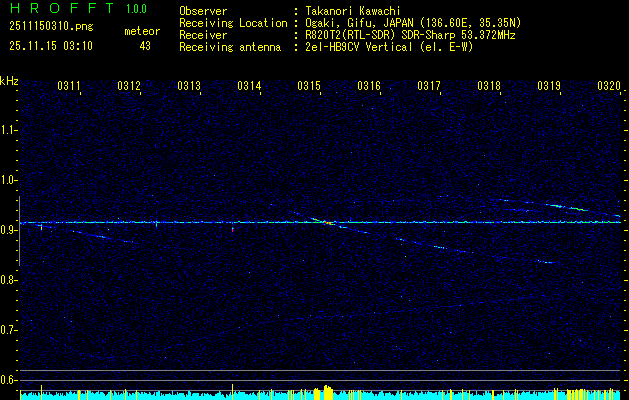Image resolution: width=629 pixels, height=400 pixels.
Task: Click the 0311 time marker
Action: [x=69, y=87]
